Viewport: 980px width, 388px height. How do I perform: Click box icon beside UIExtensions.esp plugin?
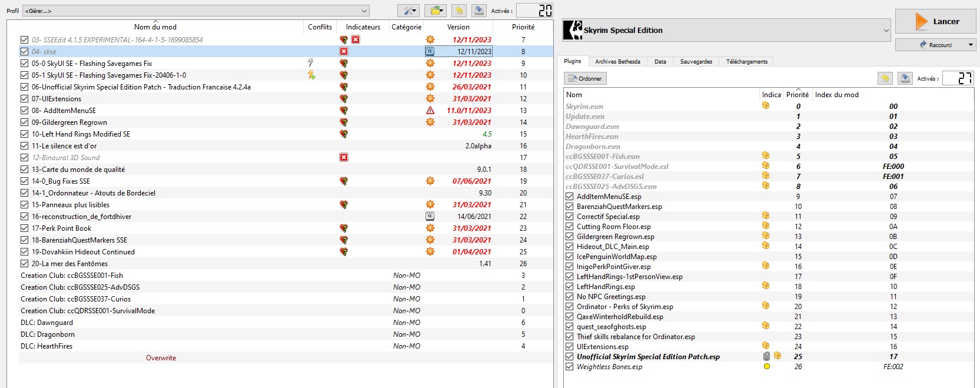click(x=766, y=346)
